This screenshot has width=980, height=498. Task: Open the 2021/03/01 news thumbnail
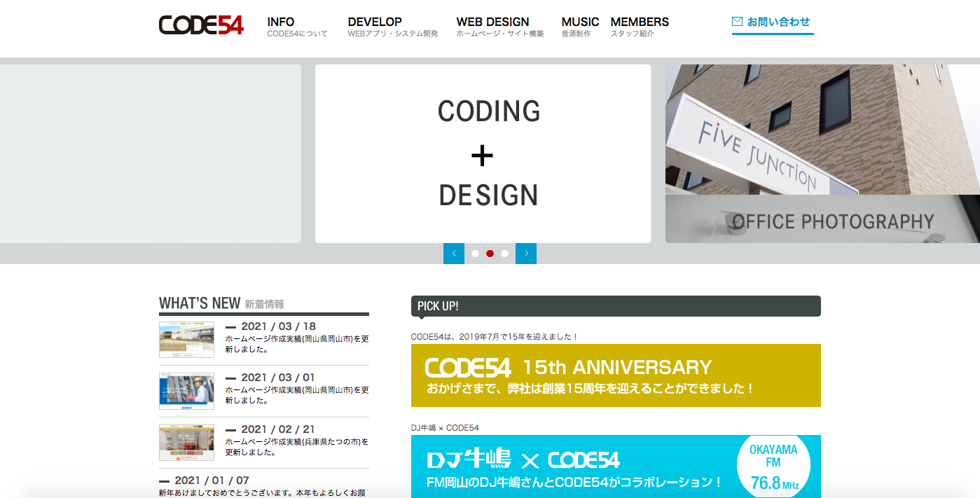point(186,391)
